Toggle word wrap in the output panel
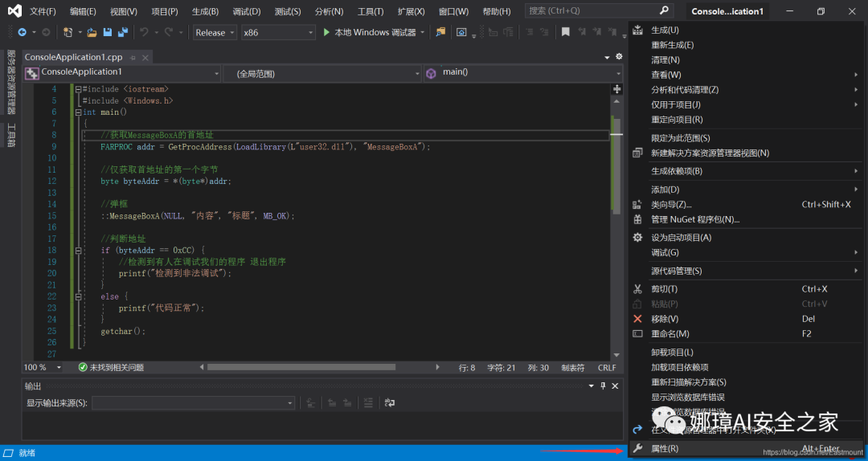This screenshot has width=868, height=461. tap(390, 402)
